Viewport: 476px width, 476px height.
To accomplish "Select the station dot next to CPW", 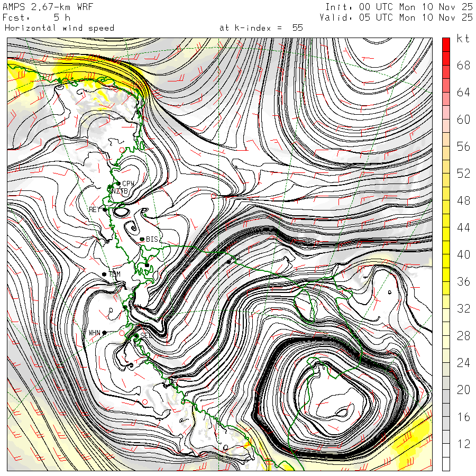I will coord(118,184).
